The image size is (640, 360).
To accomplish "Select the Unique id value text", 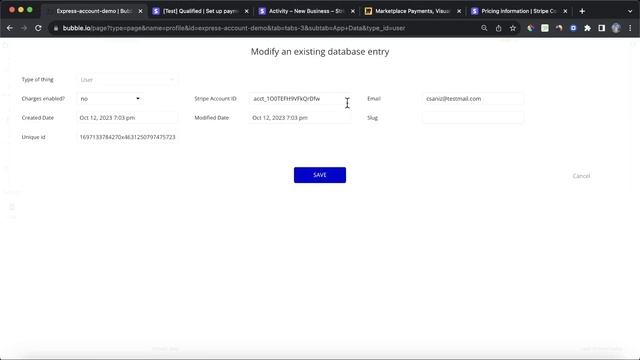I will coord(127,137).
